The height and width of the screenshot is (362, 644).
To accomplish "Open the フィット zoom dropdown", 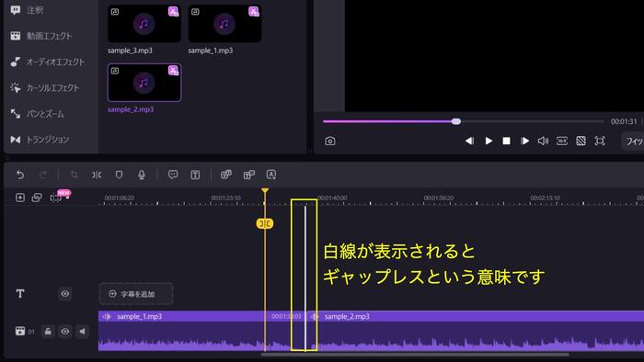I will (x=633, y=141).
